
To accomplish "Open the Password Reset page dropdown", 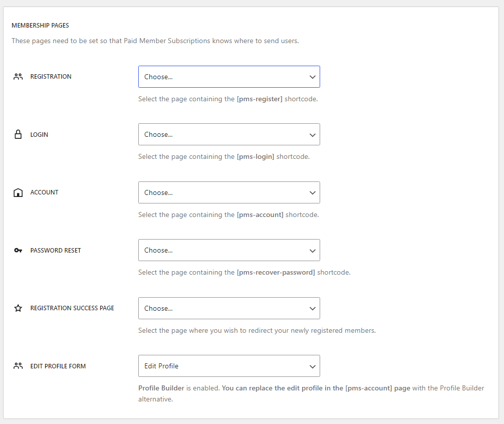I will pos(229,250).
